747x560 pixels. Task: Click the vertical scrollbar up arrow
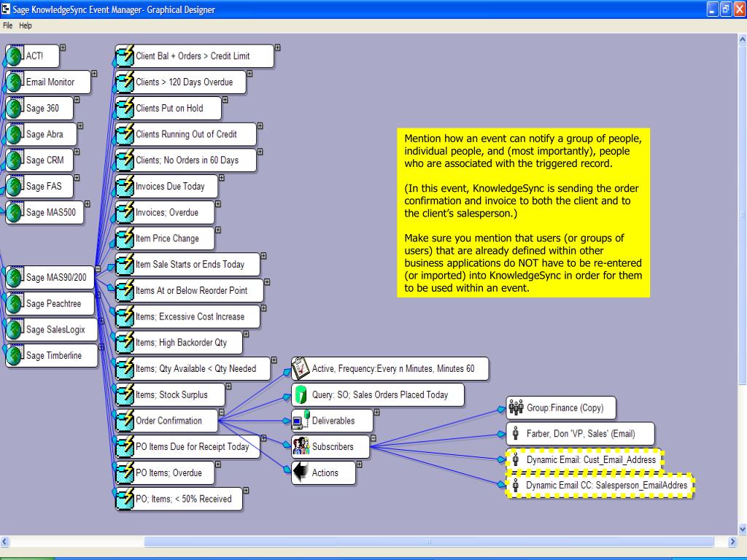tap(742, 39)
